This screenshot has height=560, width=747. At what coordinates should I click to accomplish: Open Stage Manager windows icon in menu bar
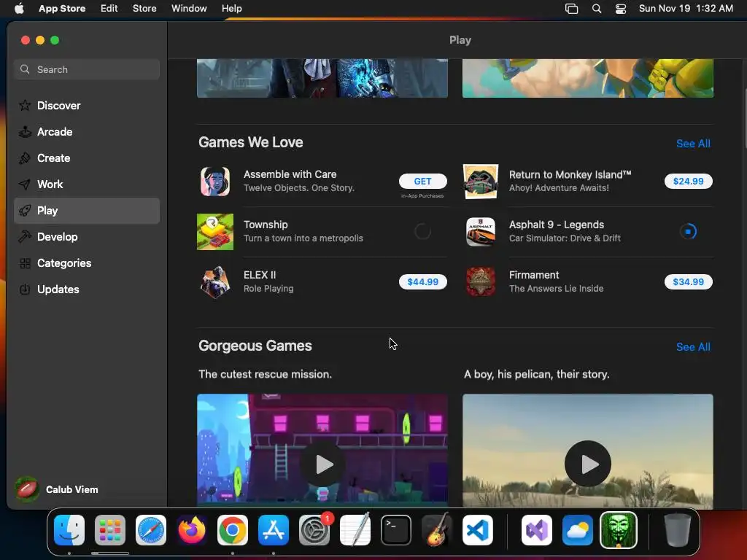571,9
